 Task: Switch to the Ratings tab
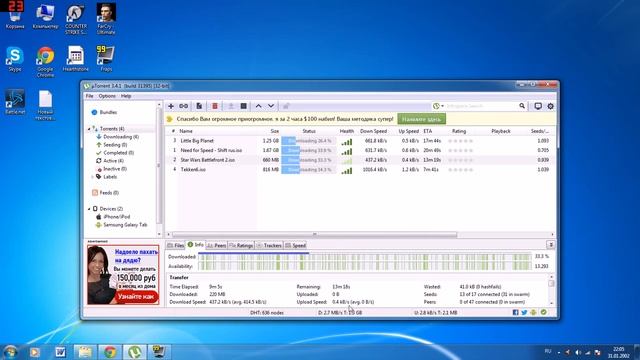click(241, 245)
